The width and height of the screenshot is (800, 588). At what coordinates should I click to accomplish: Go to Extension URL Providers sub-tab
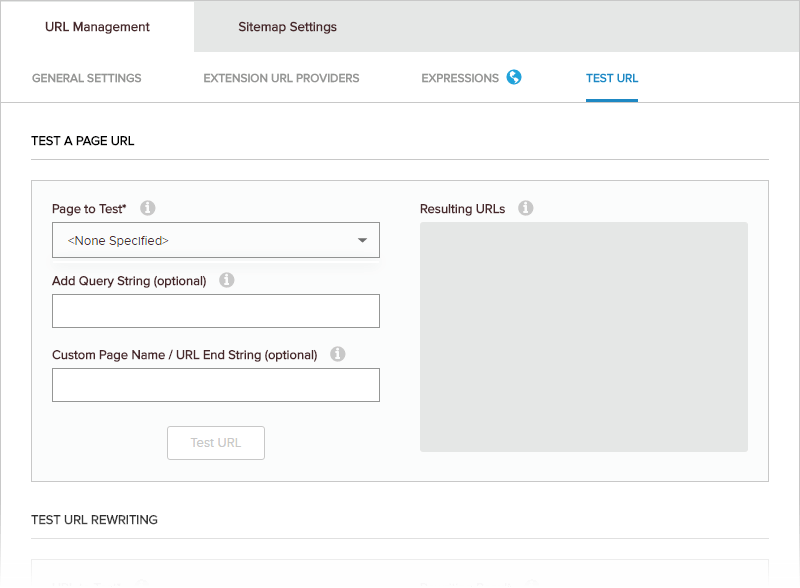[281, 78]
